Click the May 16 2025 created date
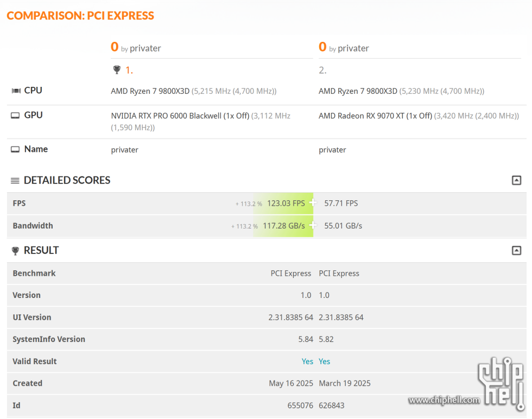532x419 pixels. [x=291, y=383]
